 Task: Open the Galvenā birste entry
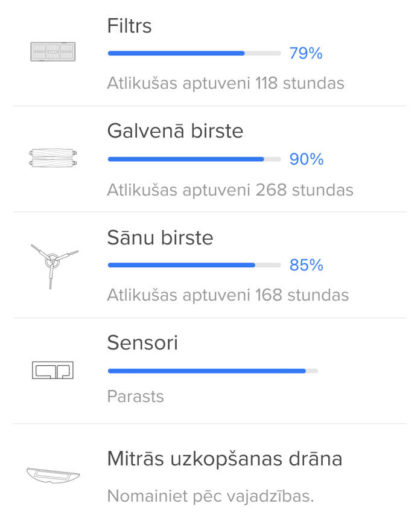pos(175,131)
